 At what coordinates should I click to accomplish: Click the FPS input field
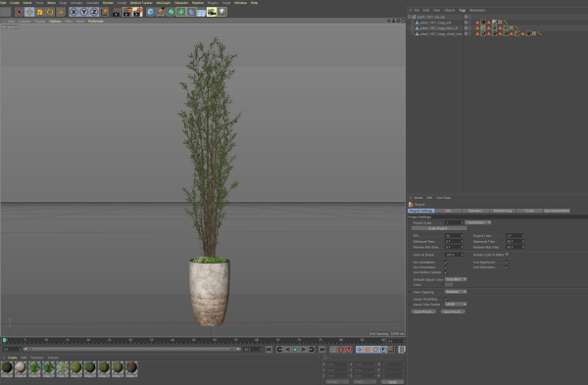coord(454,236)
